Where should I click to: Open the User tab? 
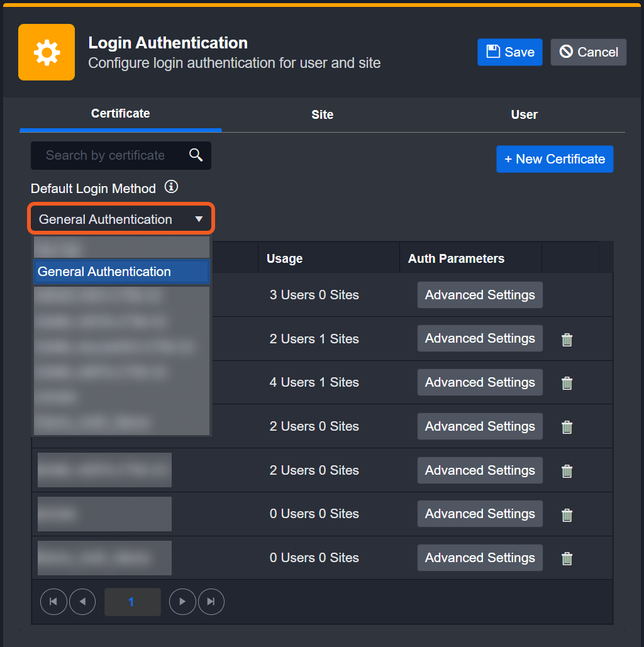[524, 114]
